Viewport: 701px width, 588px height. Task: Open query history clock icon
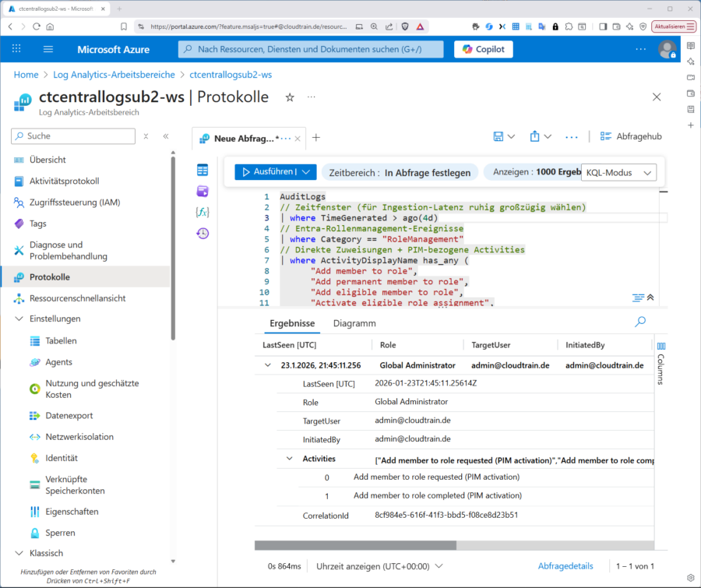[203, 233]
